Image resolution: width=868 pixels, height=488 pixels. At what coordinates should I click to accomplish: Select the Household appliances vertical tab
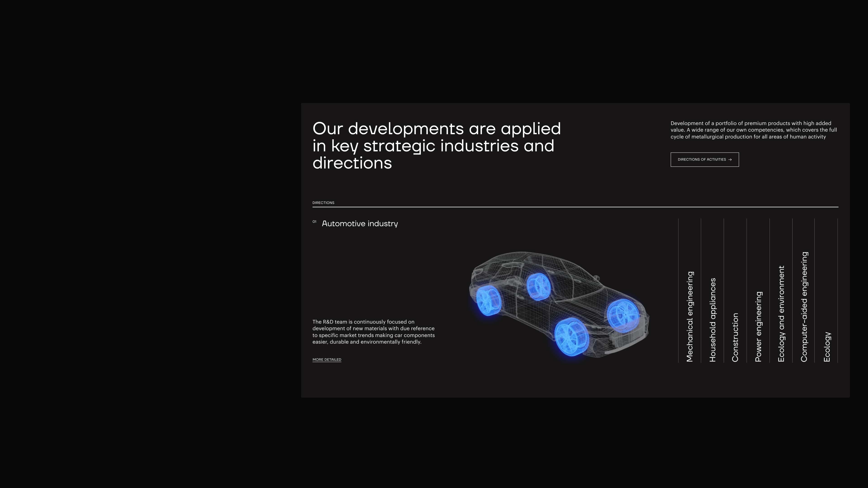coord(712,291)
